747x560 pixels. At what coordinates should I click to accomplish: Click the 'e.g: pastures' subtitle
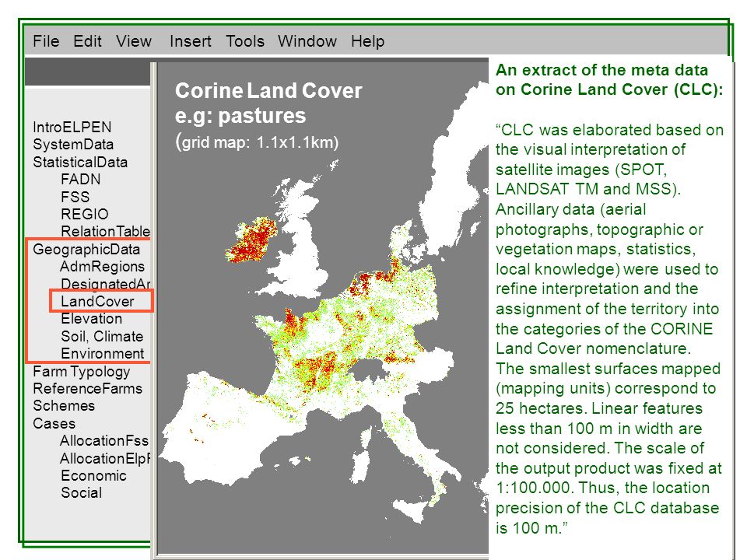(x=240, y=116)
